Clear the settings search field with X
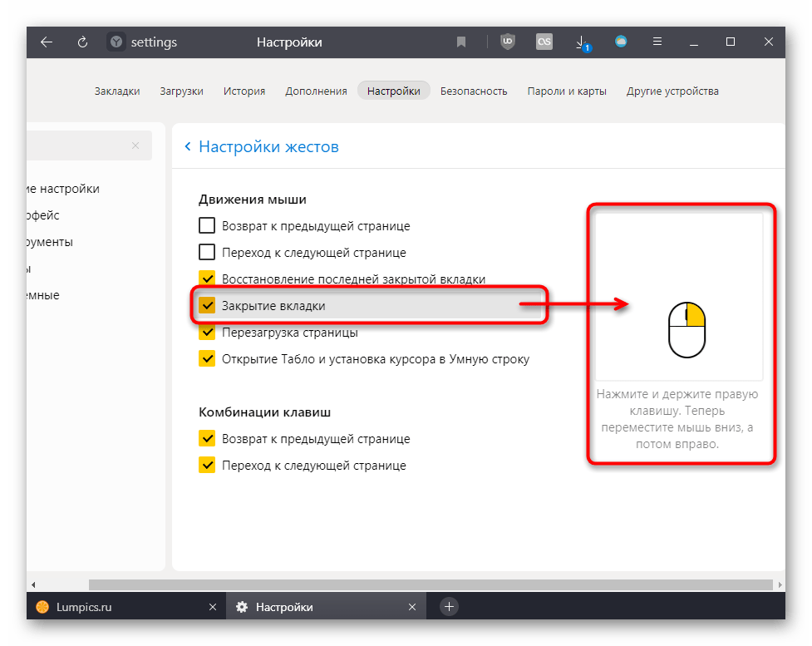Screen dimensions: 812x646 pyautogui.click(x=135, y=145)
